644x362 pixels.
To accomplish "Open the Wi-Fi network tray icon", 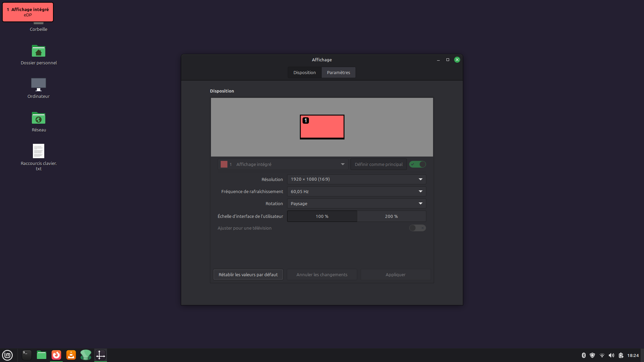I will coord(602,355).
